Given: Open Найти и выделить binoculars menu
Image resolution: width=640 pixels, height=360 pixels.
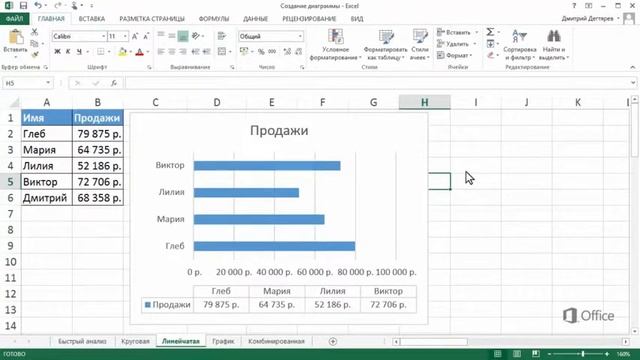Looking at the screenshot, I should coord(554,45).
